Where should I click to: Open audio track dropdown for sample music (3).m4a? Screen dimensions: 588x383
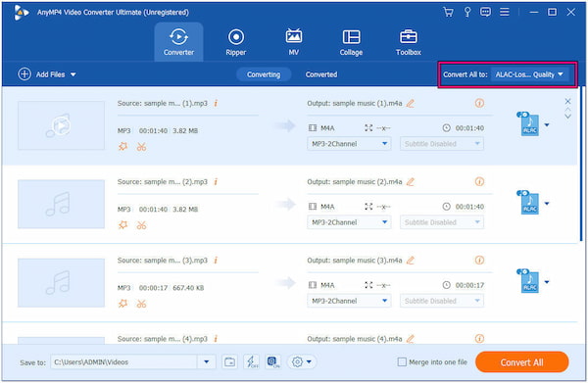pos(349,301)
